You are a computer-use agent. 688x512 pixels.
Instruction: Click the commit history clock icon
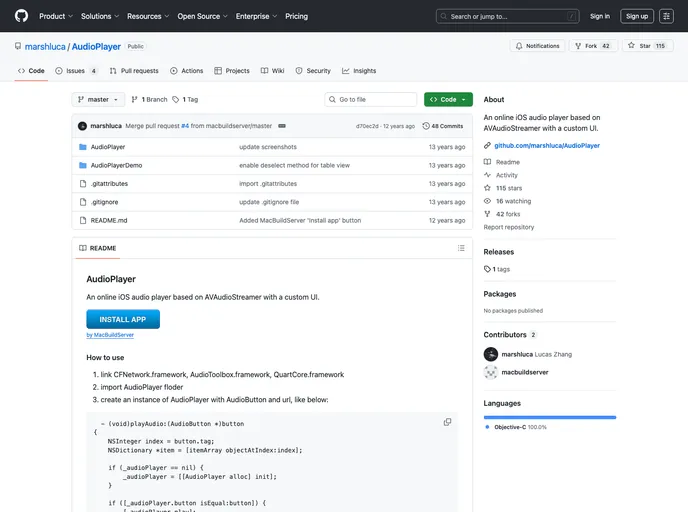click(x=426, y=126)
